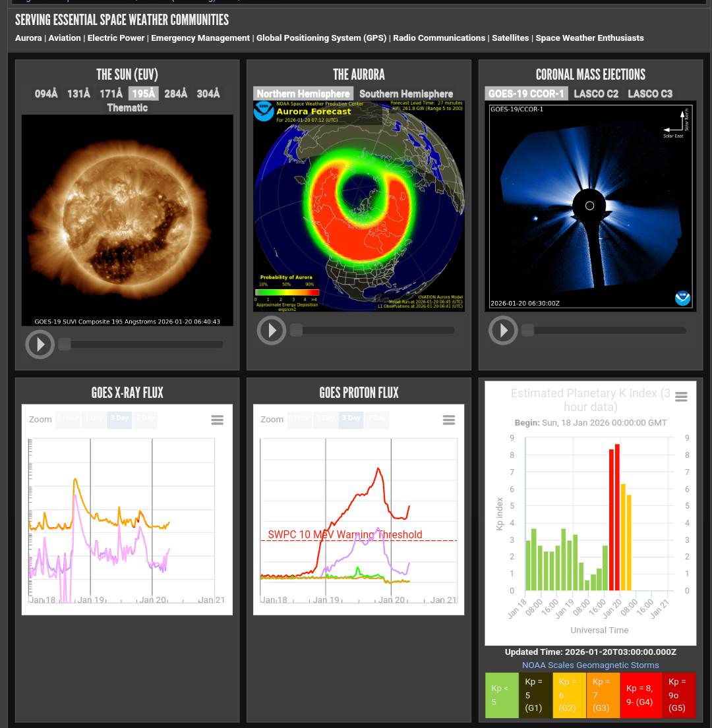
Task: Click the GOES X-RAY FLUX heading
Action: click(127, 393)
